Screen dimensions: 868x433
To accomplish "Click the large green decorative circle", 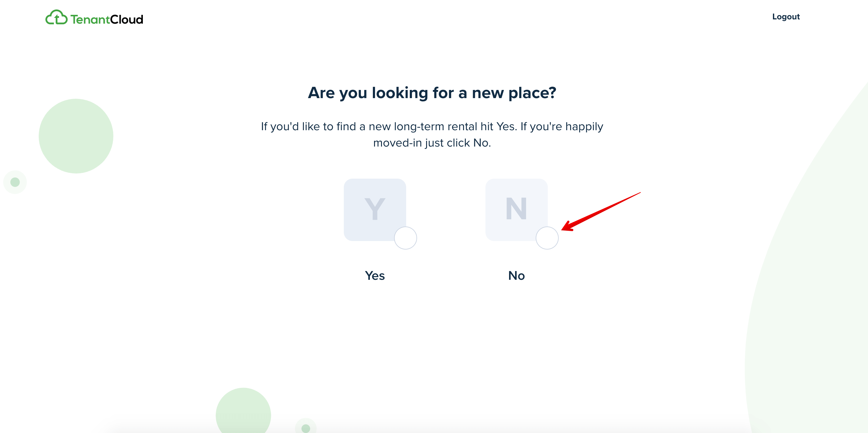I will [76, 136].
